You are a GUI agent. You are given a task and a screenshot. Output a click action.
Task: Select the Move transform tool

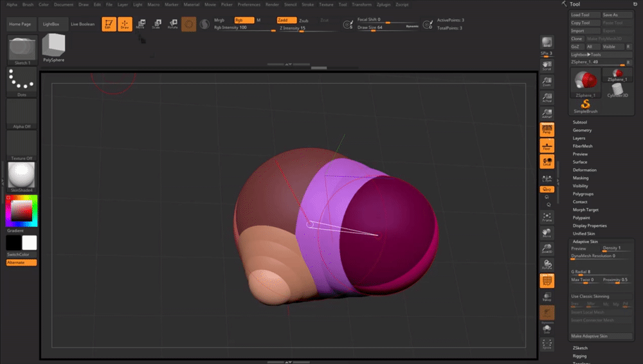140,24
